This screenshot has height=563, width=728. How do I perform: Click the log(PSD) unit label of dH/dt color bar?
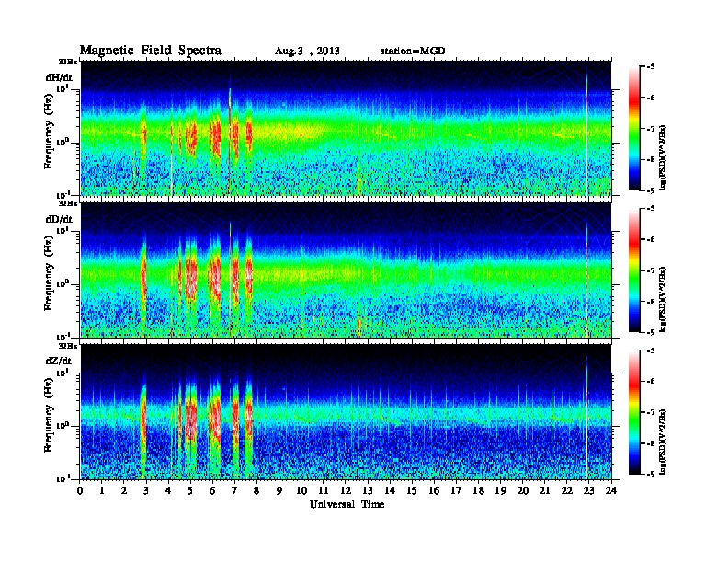[x=662, y=157]
